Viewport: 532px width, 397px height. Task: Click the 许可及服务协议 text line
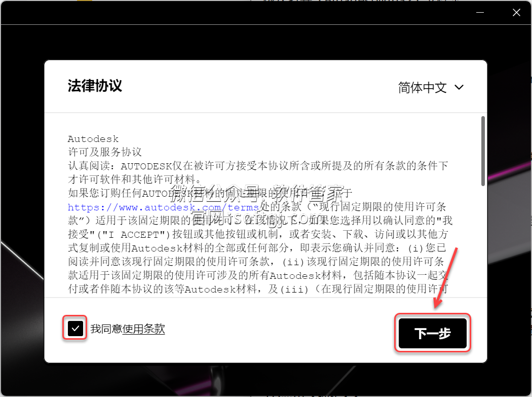105,152
